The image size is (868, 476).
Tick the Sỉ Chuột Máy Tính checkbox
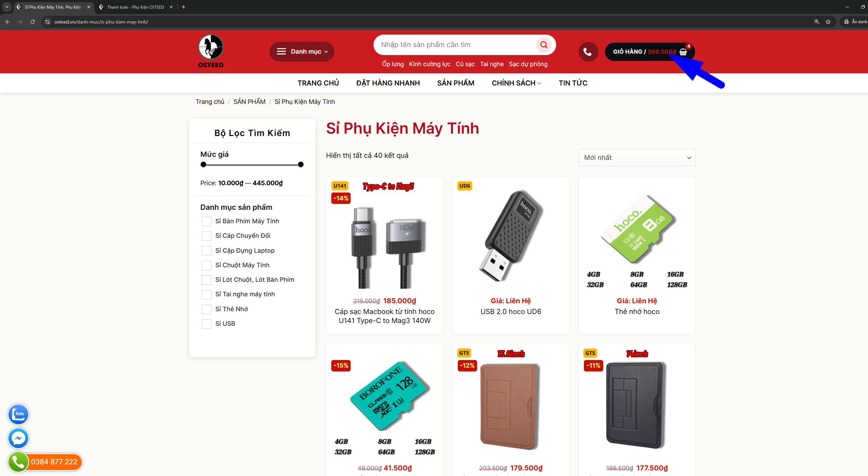tap(207, 265)
